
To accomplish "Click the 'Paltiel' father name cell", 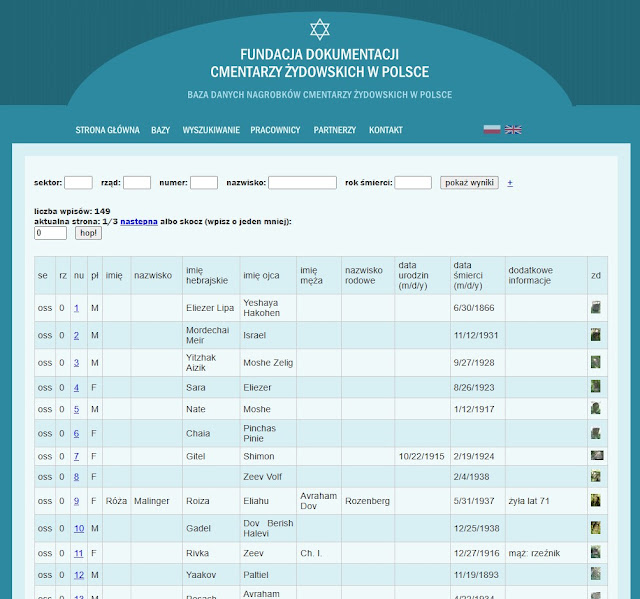I will click(268, 575).
